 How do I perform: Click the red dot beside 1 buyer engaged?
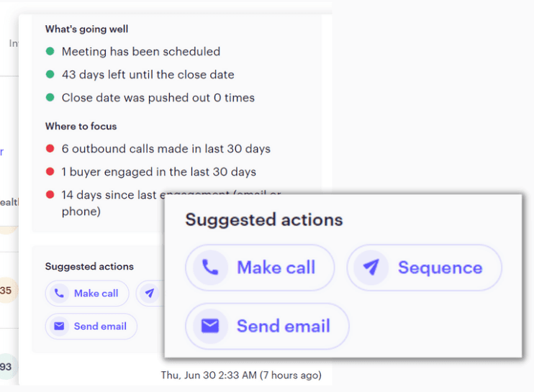click(50, 173)
